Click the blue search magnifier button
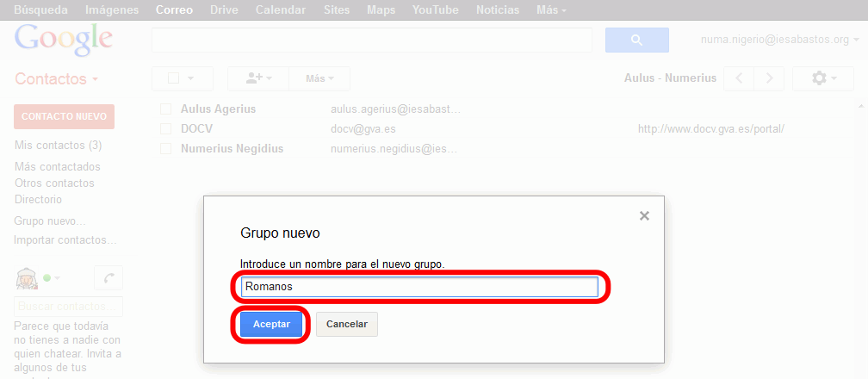 [636, 40]
